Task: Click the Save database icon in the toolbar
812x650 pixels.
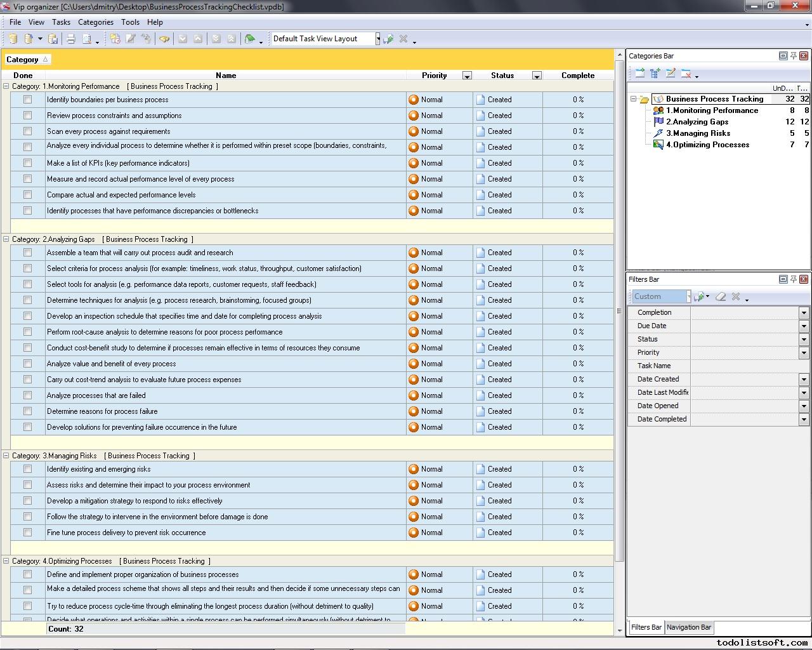Action: [53, 39]
